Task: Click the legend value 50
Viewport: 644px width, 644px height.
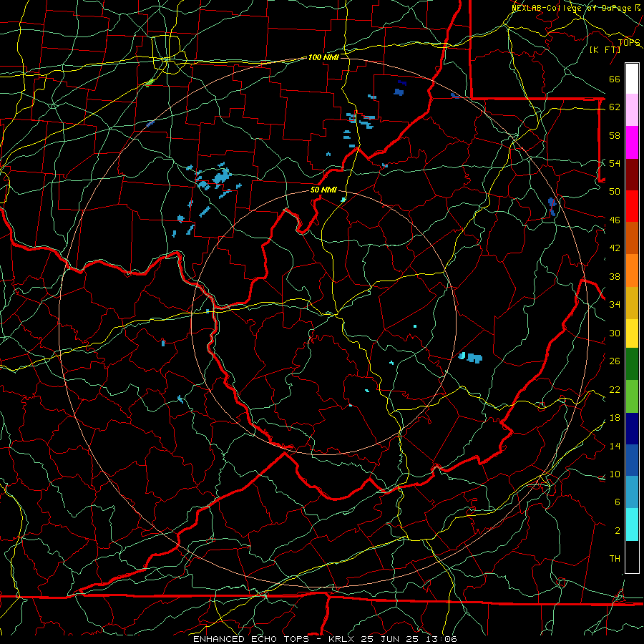Action: click(x=615, y=191)
